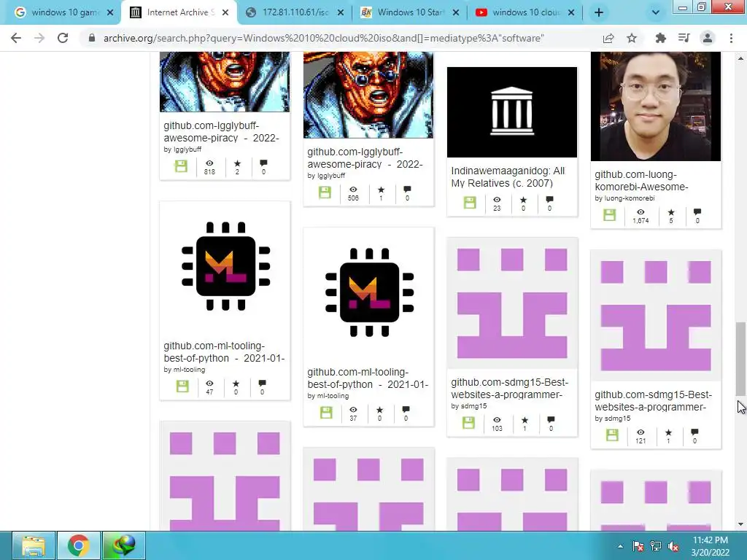
Task: Open the media control icon
Action: pos(684,38)
